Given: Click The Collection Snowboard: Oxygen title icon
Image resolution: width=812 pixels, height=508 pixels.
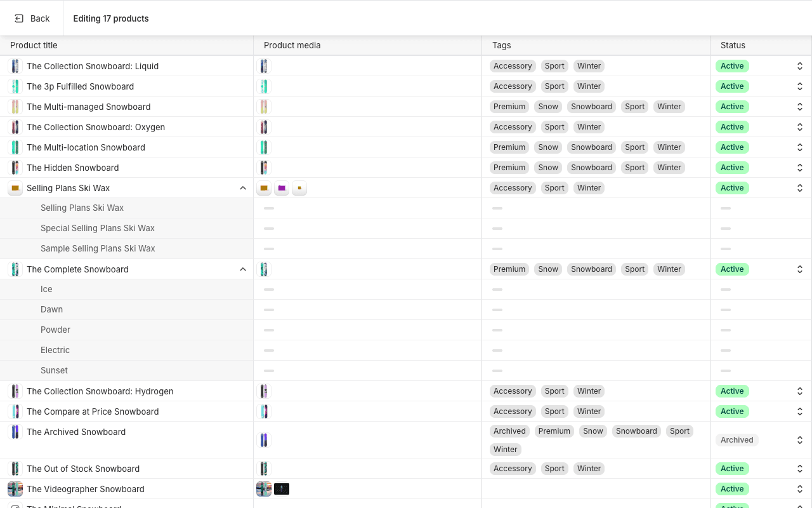Looking at the screenshot, I should coord(15,127).
